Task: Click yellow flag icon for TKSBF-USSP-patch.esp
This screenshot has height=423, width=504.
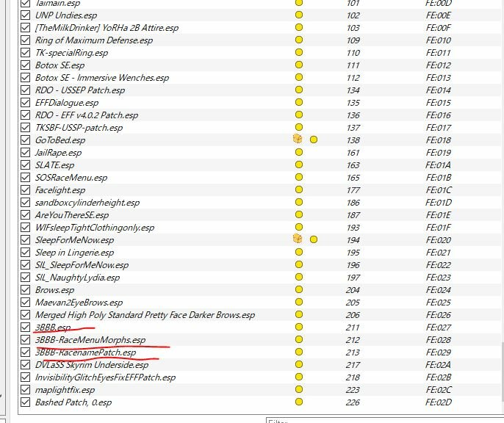Action: point(299,127)
